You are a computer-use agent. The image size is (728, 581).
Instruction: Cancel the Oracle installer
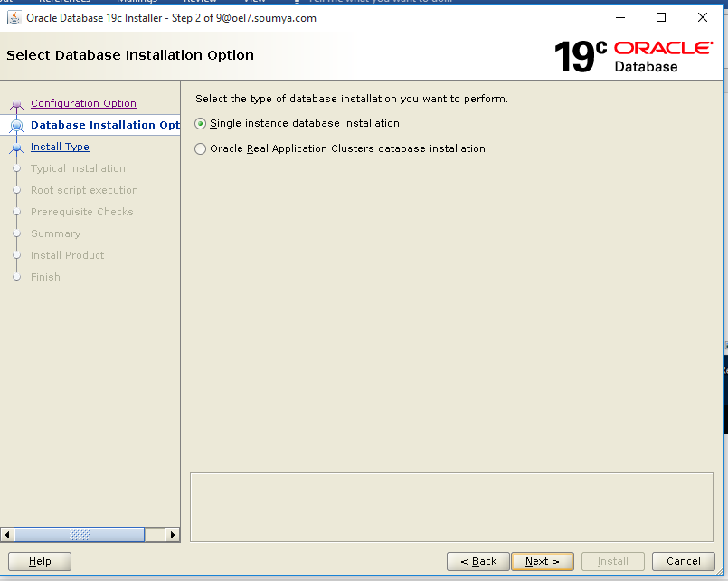click(x=684, y=561)
